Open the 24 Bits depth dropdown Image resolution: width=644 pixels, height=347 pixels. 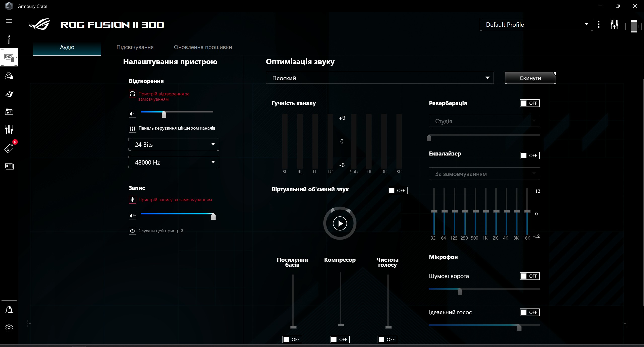174,144
